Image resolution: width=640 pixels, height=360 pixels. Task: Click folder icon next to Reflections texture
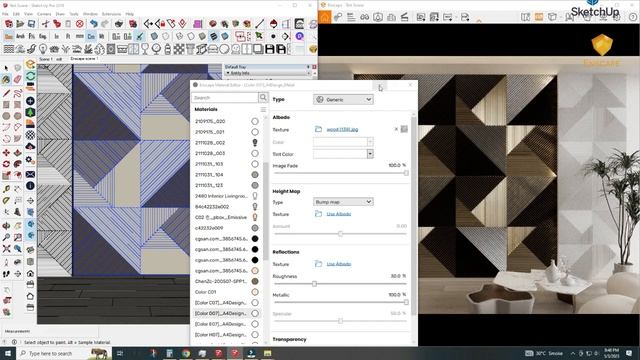pyautogui.click(x=318, y=264)
